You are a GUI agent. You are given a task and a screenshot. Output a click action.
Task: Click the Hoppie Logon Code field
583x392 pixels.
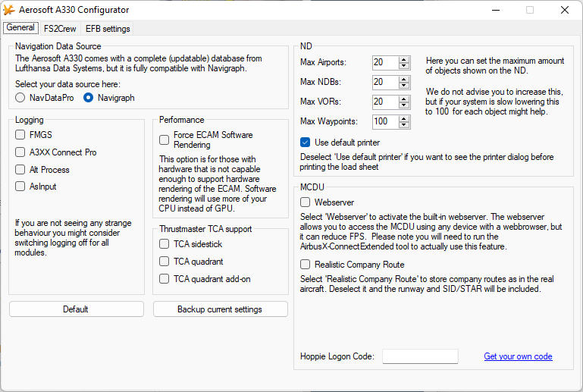click(420, 356)
